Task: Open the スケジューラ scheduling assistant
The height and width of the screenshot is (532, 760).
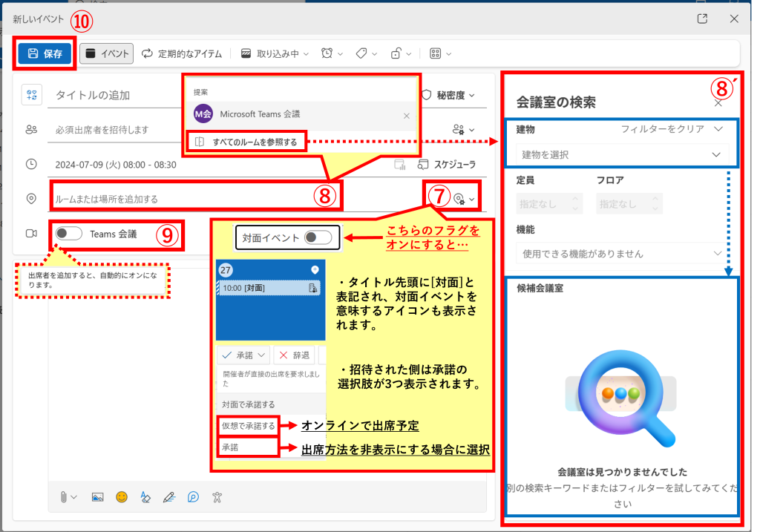Action: click(x=446, y=164)
